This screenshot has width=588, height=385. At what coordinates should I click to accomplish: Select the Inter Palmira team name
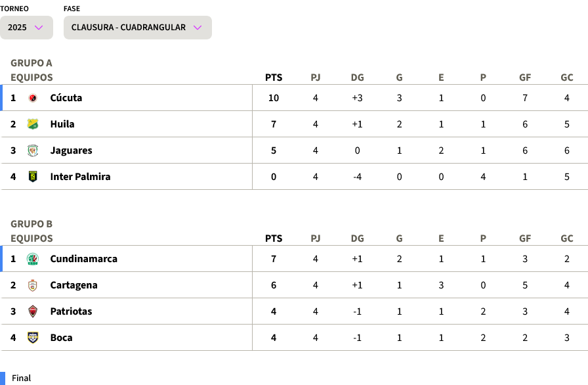[80, 177]
